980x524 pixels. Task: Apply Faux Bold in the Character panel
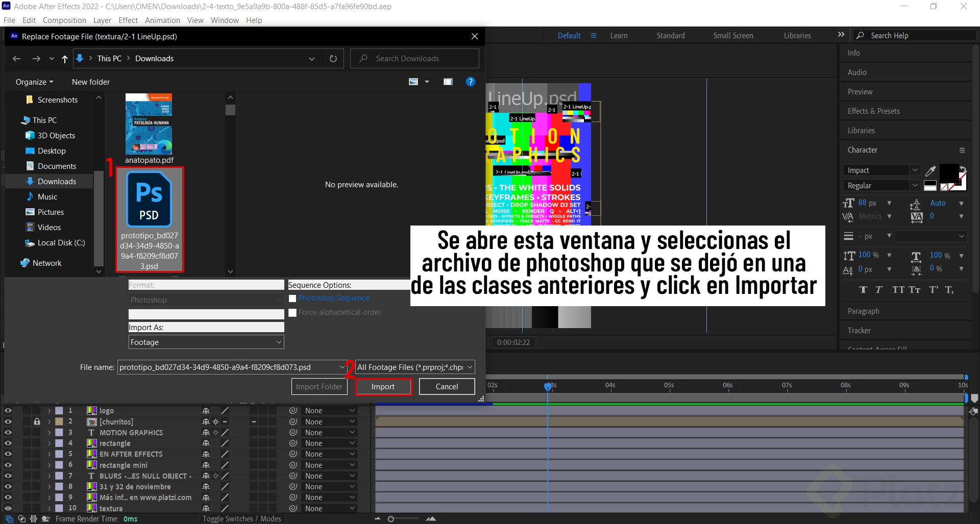(864, 290)
